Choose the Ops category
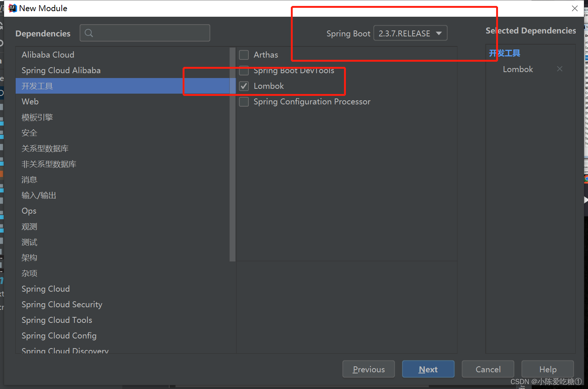 pyautogui.click(x=123, y=211)
